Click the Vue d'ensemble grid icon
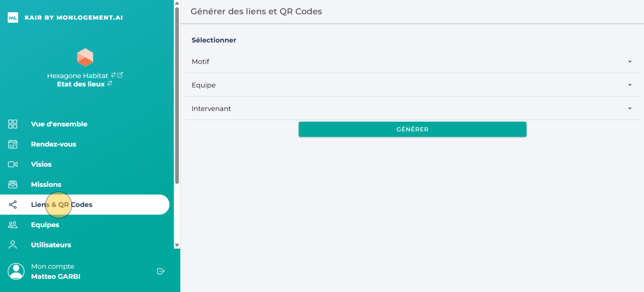The width and height of the screenshot is (644, 292). 13,124
